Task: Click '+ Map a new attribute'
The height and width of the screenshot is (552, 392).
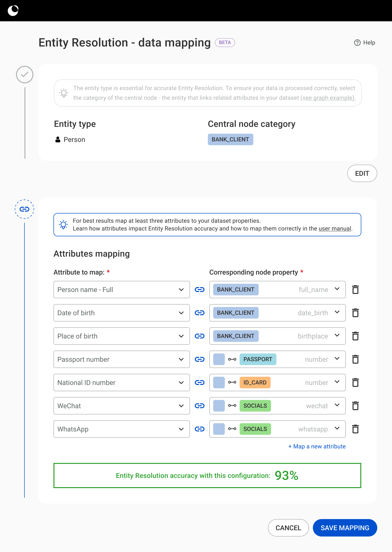Action: click(317, 446)
